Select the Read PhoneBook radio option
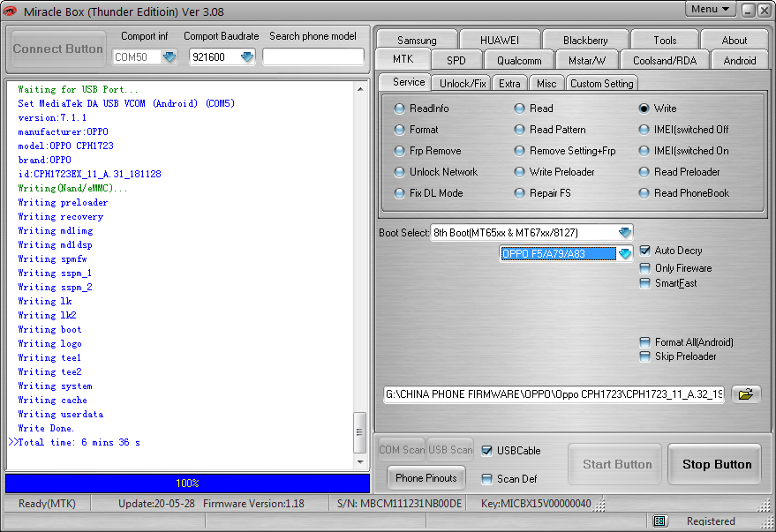Viewport: 776px width, 532px height. coord(644,193)
